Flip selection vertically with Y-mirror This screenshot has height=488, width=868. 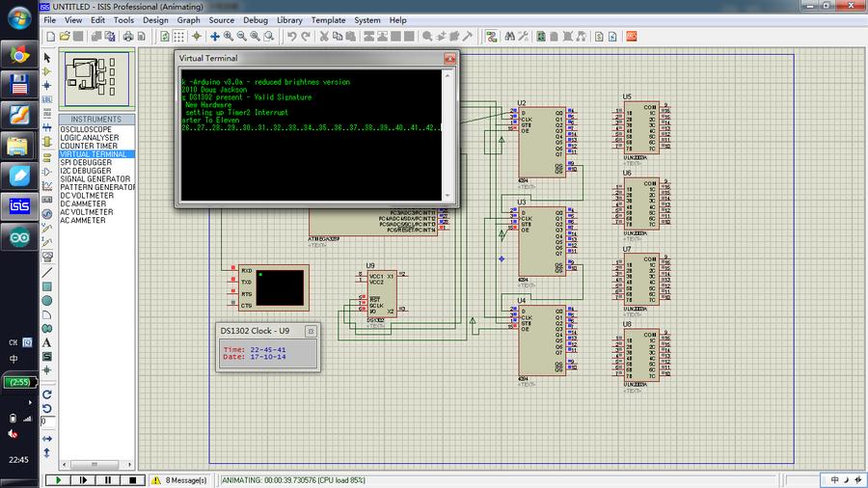tap(47, 452)
